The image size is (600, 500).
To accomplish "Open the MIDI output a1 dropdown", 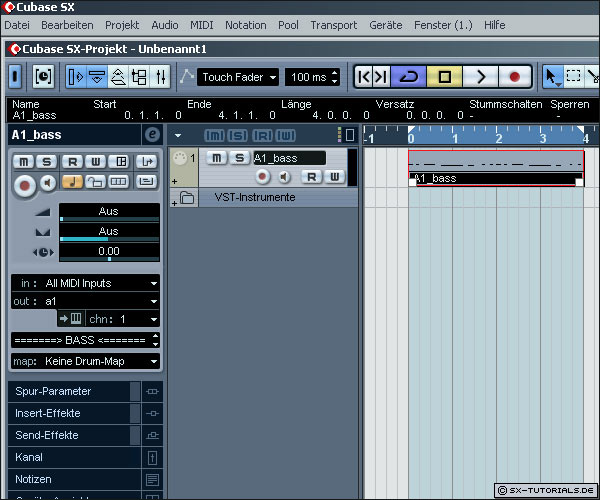I will tap(85, 301).
